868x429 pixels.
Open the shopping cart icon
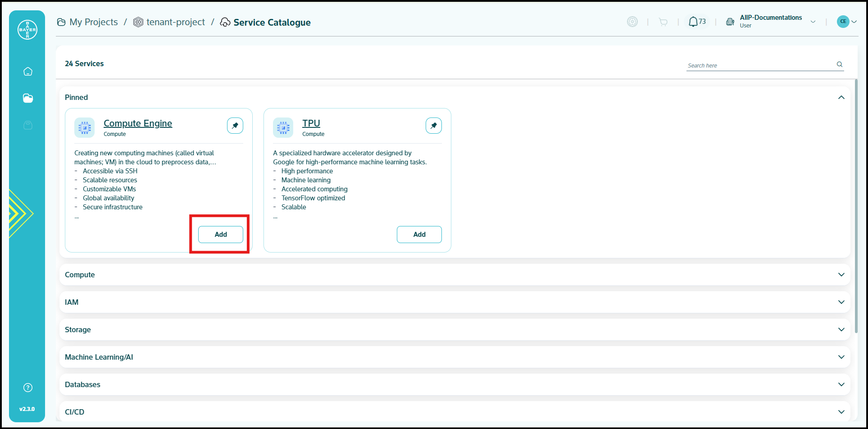pos(663,22)
